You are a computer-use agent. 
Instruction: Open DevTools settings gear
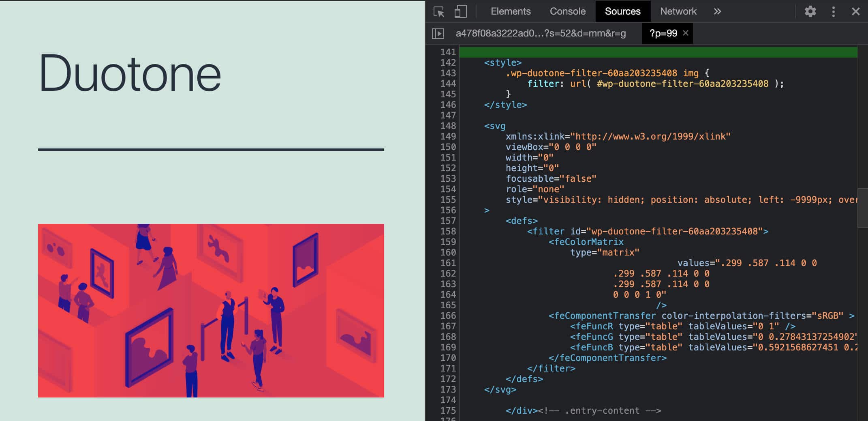point(810,11)
